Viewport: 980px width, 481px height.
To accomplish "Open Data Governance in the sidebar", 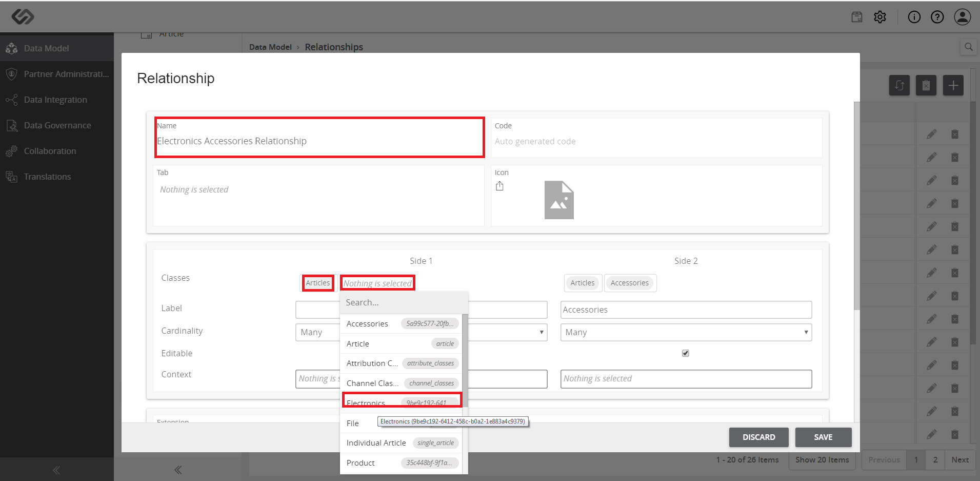I will pos(57,125).
